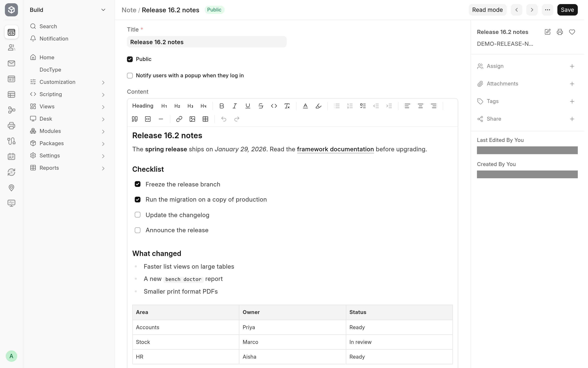The height and width of the screenshot is (368, 588).
Task: Apply H2 heading style
Action: [x=177, y=106]
